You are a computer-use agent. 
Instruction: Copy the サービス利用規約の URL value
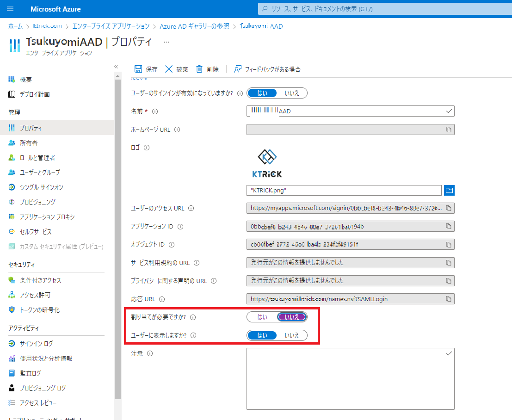[449, 263]
